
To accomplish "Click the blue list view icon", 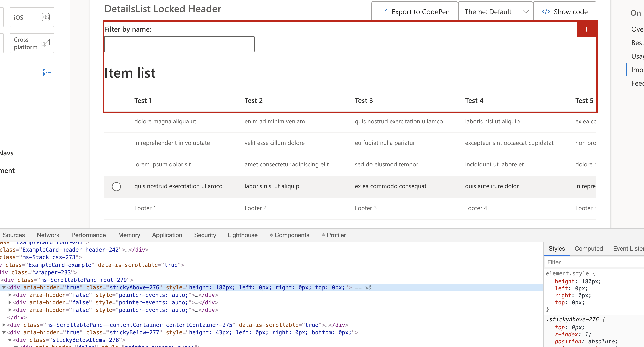I will tap(47, 73).
